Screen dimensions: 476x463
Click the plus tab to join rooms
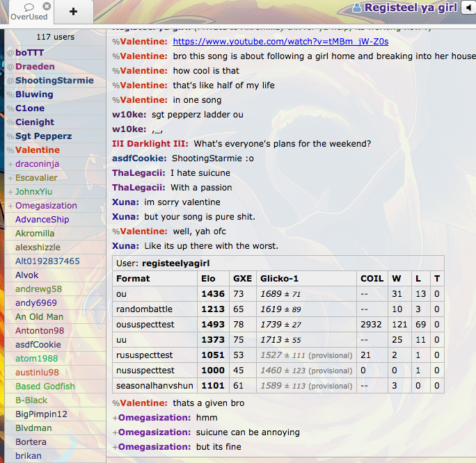(x=73, y=12)
